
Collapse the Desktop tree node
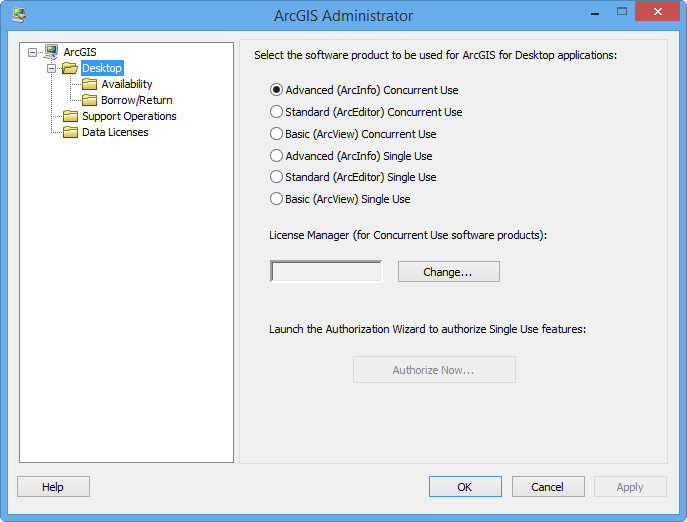pos(51,68)
